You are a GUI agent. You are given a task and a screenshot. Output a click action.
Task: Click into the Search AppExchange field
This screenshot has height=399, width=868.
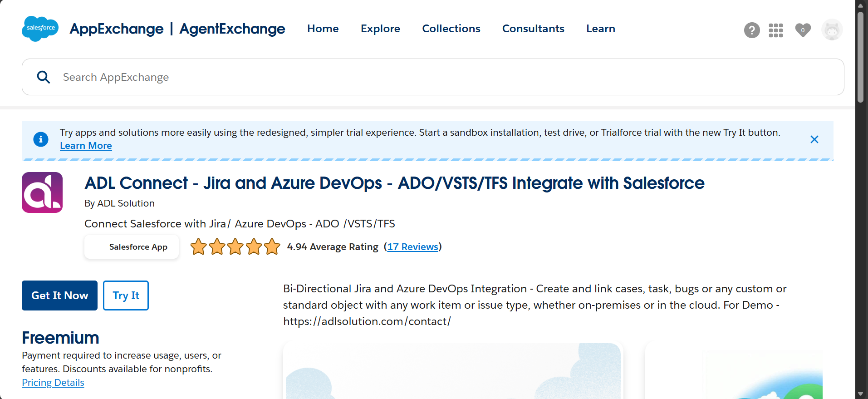pos(433,77)
